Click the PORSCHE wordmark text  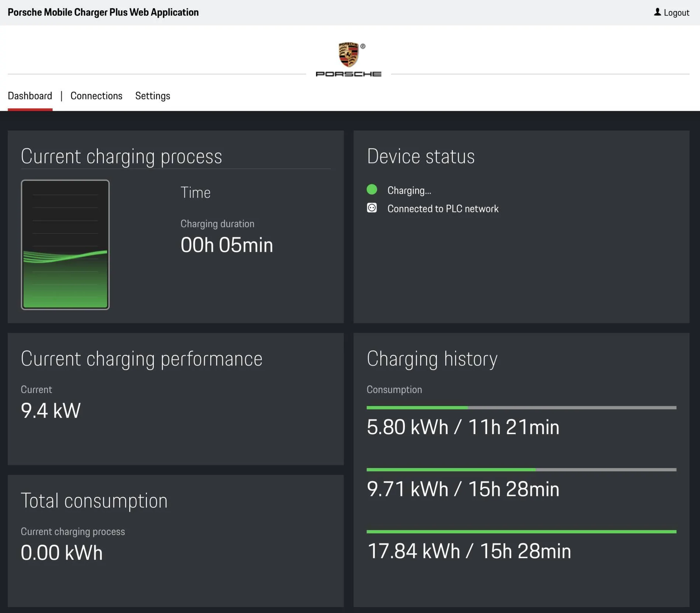click(349, 74)
